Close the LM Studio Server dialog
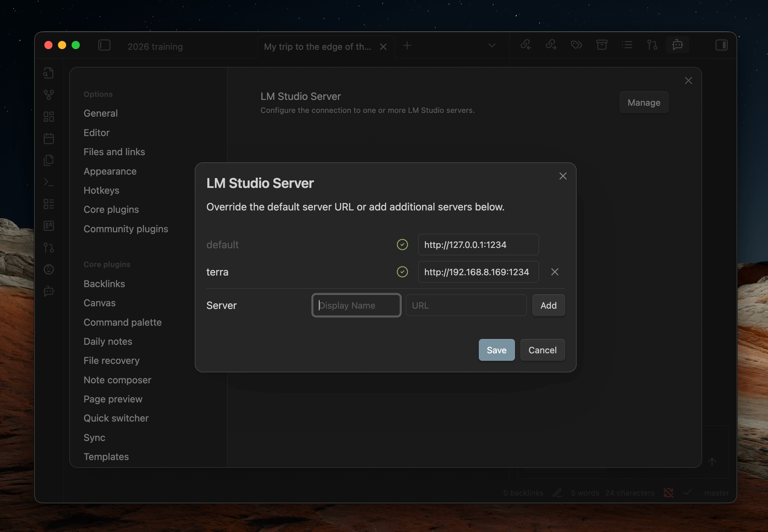 [563, 176]
